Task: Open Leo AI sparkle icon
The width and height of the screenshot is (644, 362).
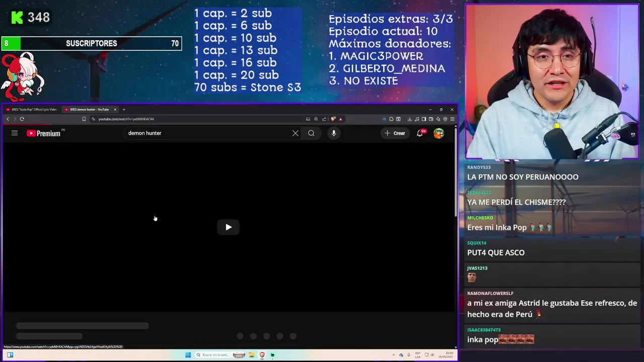Action: click(438, 119)
